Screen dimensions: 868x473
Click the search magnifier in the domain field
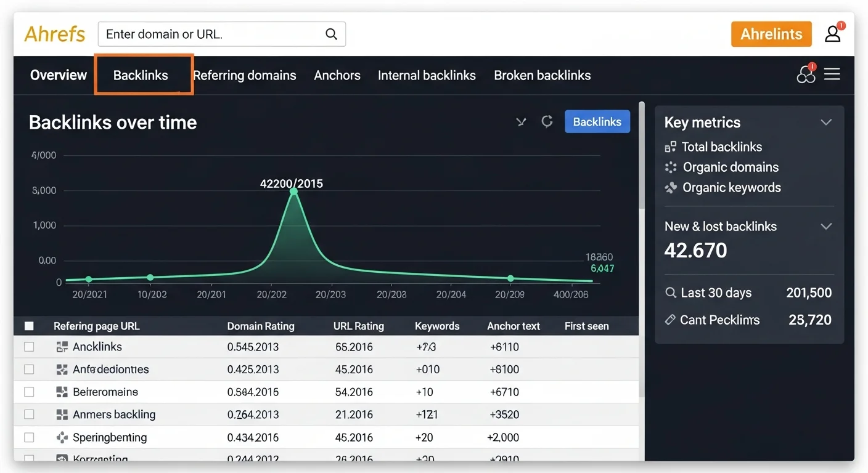click(x=331, y=34)
